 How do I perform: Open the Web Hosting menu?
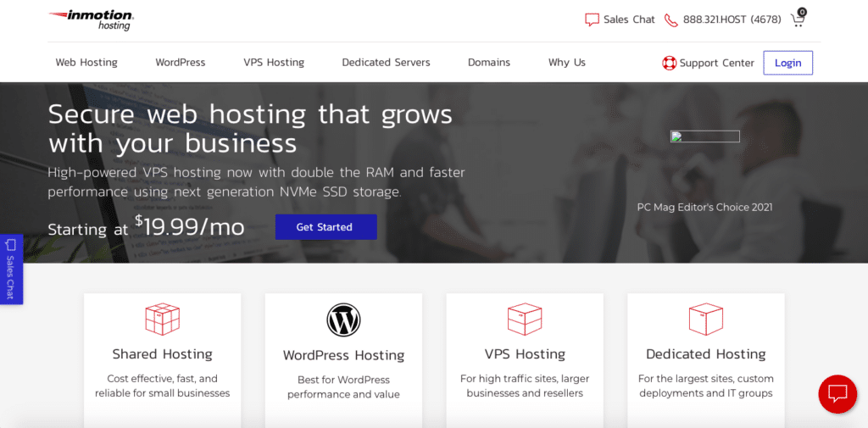tap(86, 63)
